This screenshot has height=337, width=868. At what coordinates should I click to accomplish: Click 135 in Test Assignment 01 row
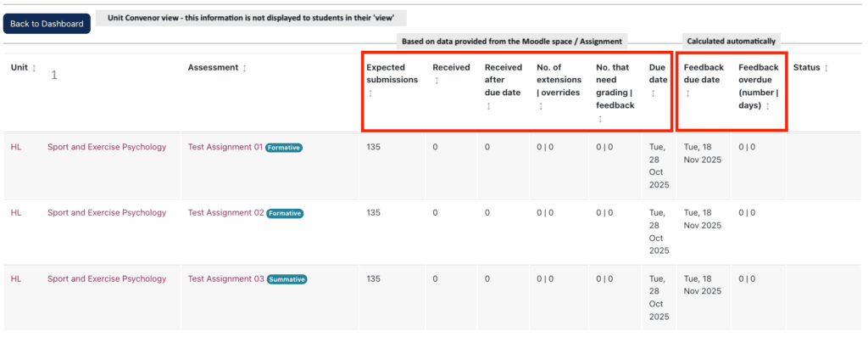[374, 148]
